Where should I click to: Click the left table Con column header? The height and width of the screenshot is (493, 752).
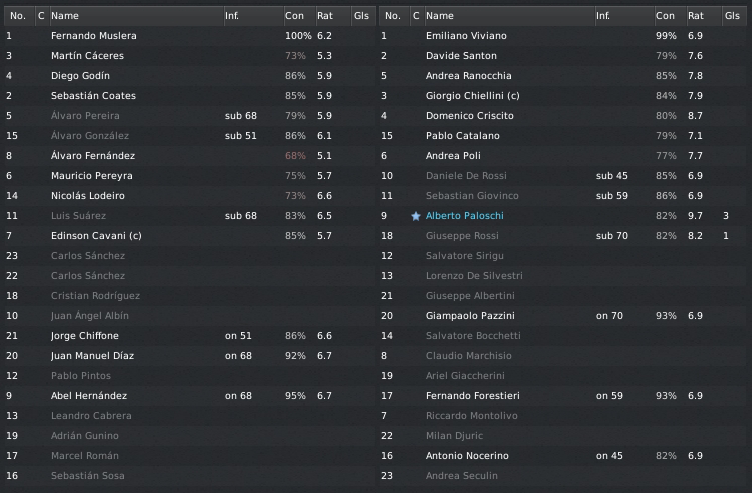(294, 16)
